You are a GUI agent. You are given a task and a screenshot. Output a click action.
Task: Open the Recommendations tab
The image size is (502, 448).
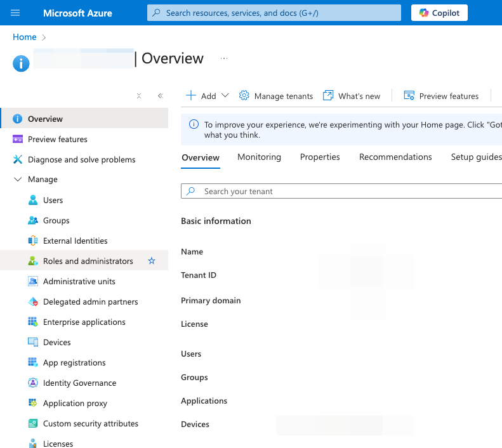395,157
